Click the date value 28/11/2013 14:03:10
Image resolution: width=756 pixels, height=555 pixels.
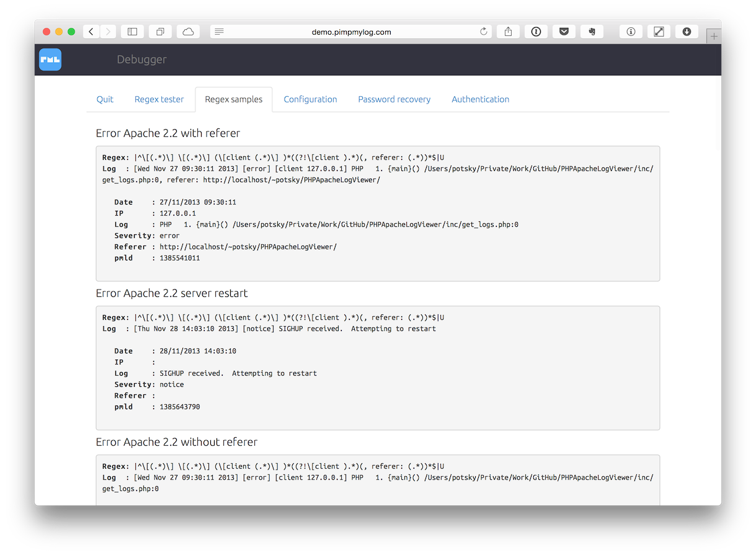[198, 351]
